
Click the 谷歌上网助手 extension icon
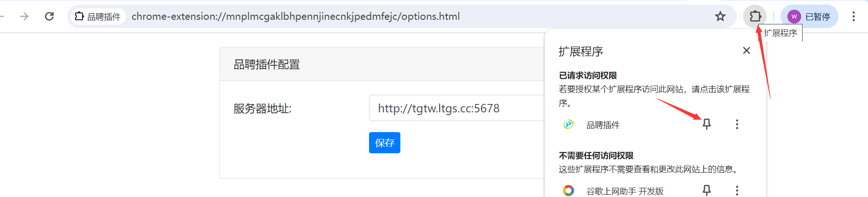click(x=569, y=190)
